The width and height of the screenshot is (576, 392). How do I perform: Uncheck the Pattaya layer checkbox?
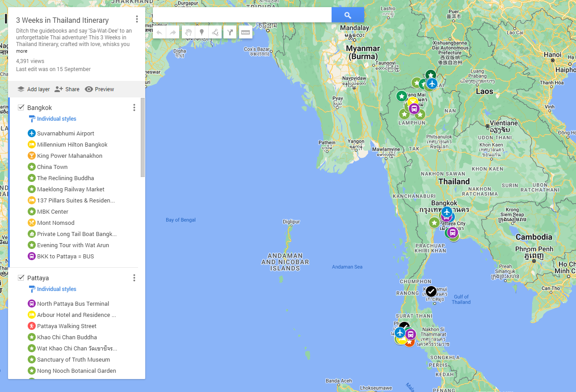pyautogui.click(x=21, y=278)
